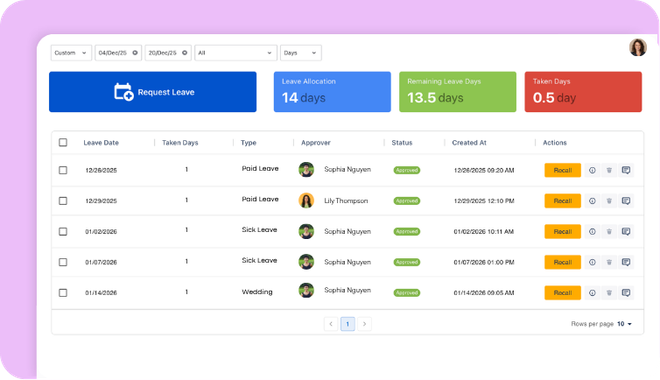Open info icon for 12/29/2025 leave row
Viewport: 660px width, 380px height.
[x=592, y=201]
